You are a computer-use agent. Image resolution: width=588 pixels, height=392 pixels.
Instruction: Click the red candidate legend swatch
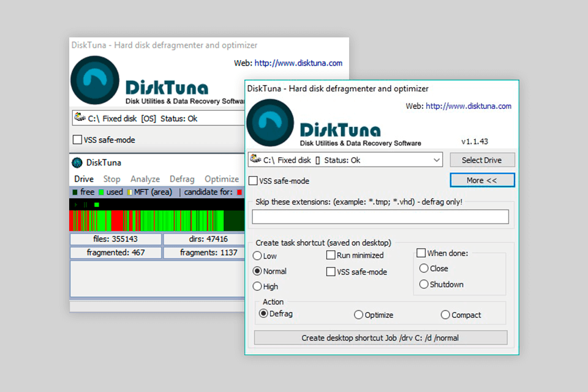click(x=239, y=192)
